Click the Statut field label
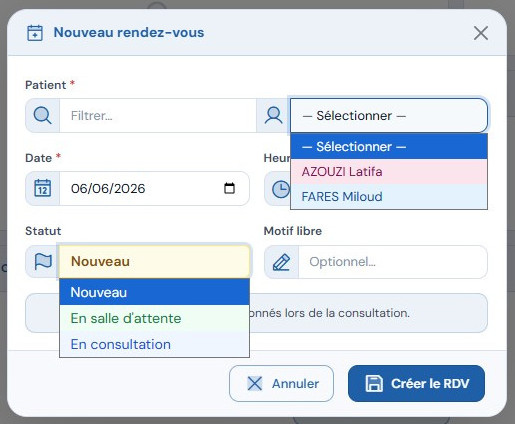Viewport: 515px width, 424px height. tap(43, 231)
